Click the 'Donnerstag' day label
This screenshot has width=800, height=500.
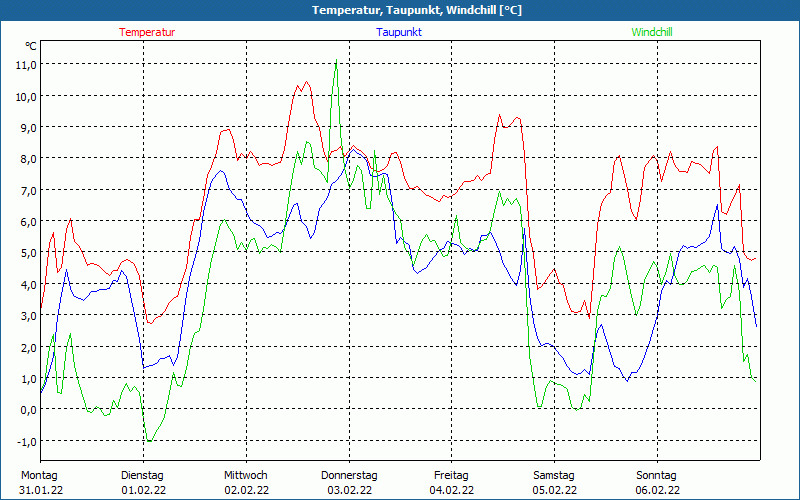pyautogui.click(x=349, y=476)
